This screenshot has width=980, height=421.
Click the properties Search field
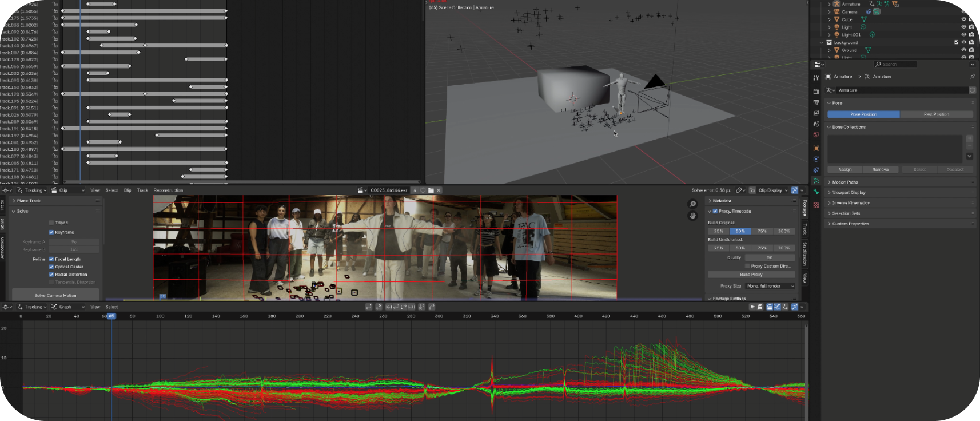(x=895, y=64)
